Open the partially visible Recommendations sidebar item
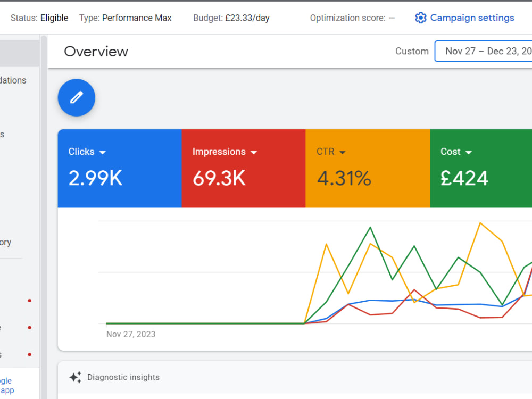Screen dimensions: 532x399 (x=13, y=80)
